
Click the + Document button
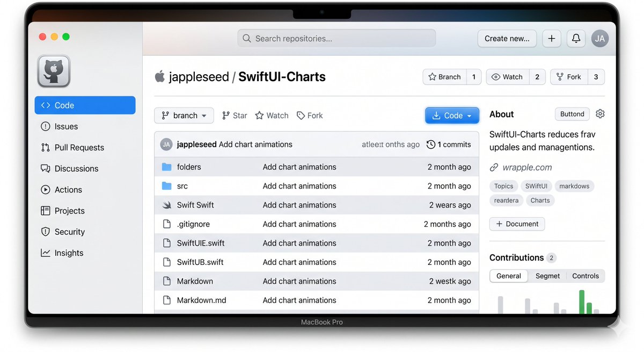click(x=517, y=224)
